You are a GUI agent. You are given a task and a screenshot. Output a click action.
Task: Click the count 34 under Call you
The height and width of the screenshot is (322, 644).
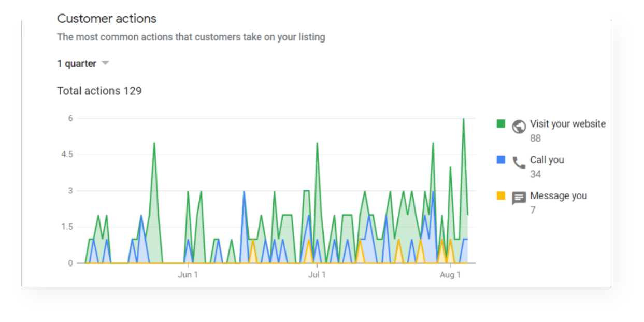(x=535, y=174)
